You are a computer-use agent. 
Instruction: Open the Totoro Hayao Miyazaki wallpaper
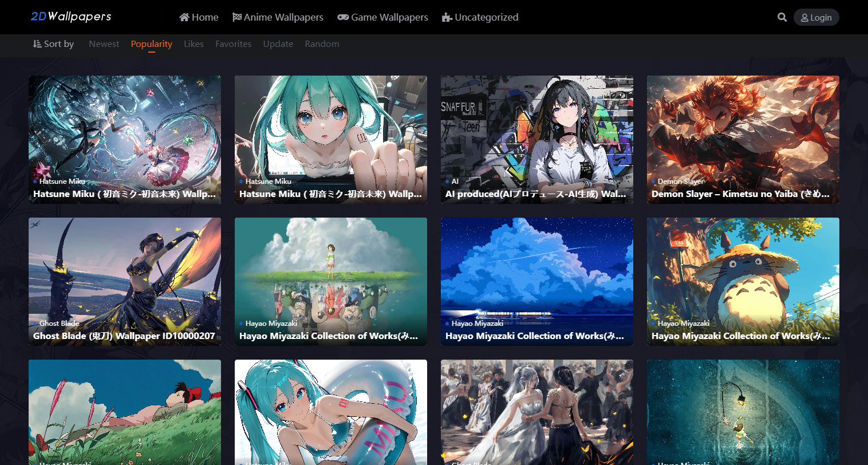[743, 274]
